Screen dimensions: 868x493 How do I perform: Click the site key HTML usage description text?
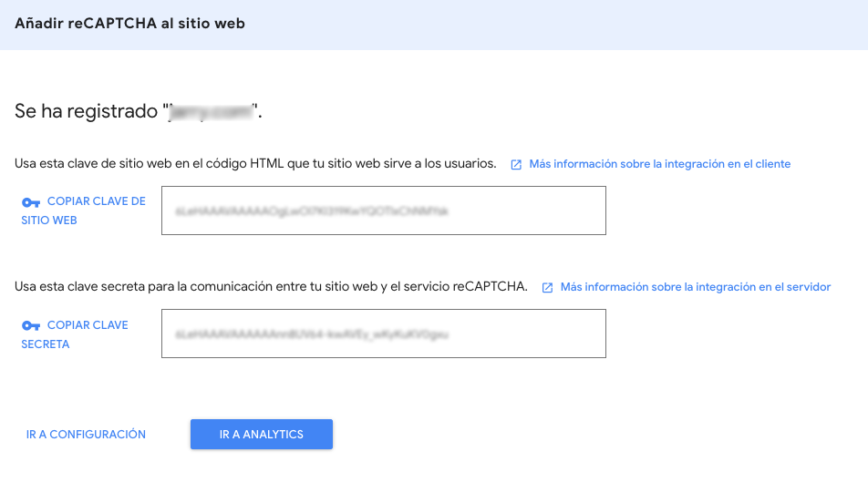pos(255,164)
